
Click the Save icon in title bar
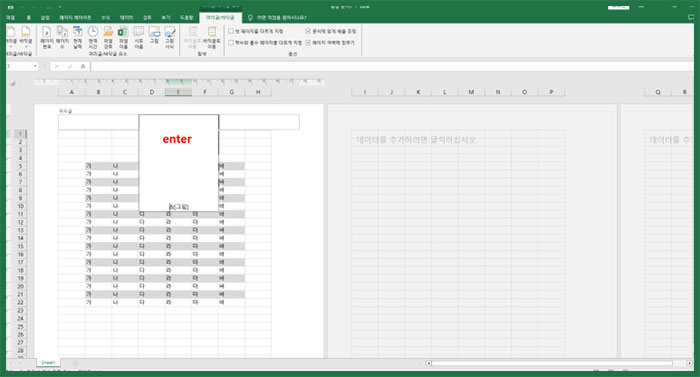click(x=10, y=7)
